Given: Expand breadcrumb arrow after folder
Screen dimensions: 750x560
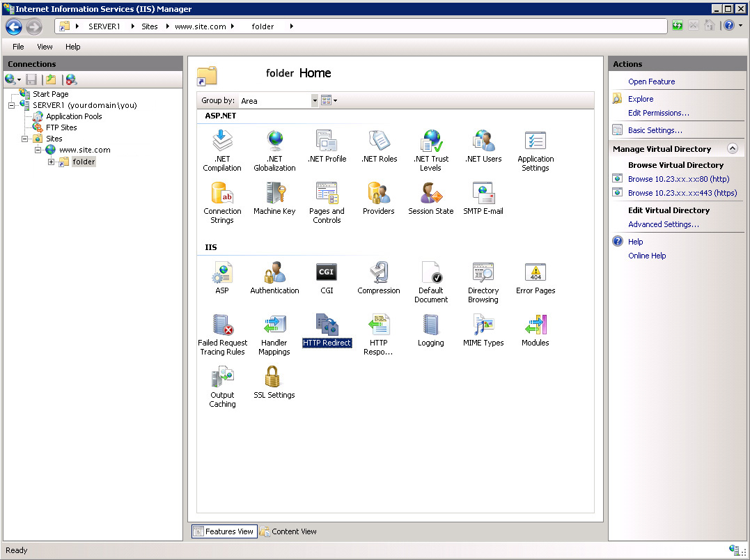Looking at the screenshot, I should point(291,26).
